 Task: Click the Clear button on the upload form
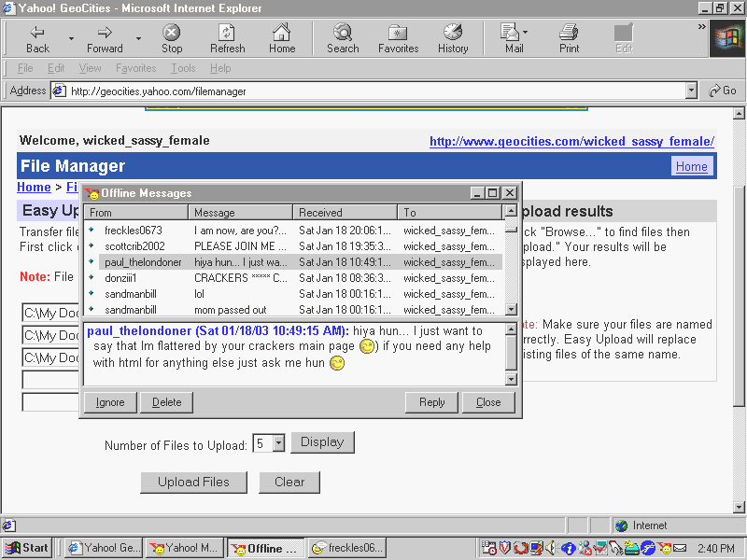click(289, 482)
